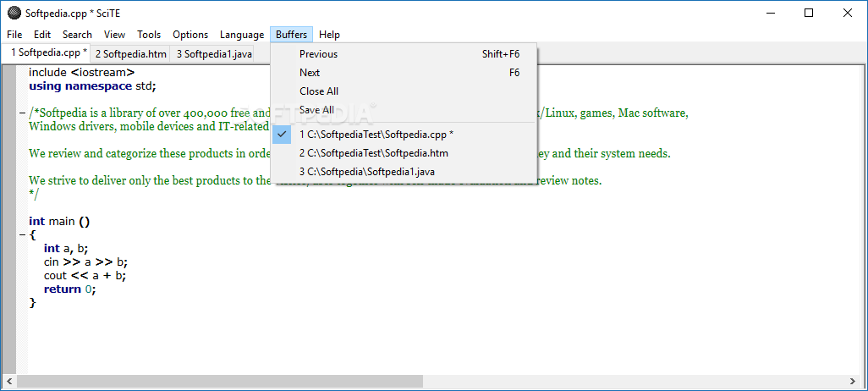This screenshot has height=391, width=868.
Task: Open the Help menu
Action: point(329,35)
